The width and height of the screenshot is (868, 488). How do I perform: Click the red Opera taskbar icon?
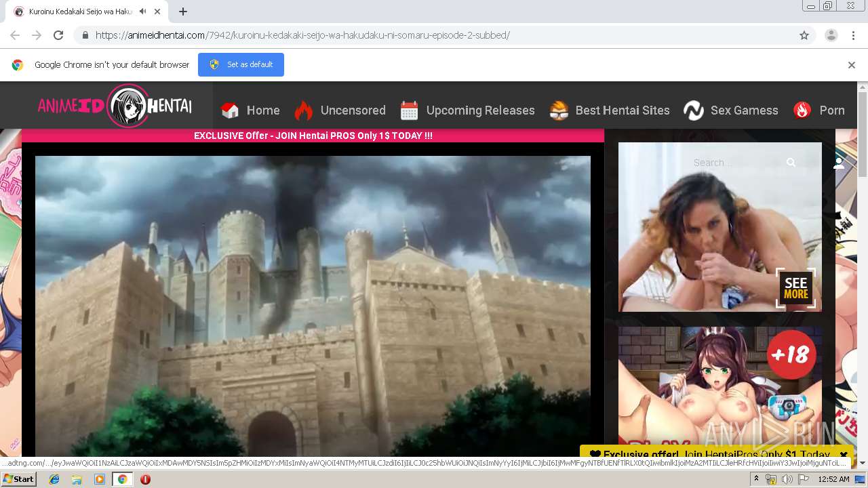coord(145,479)
